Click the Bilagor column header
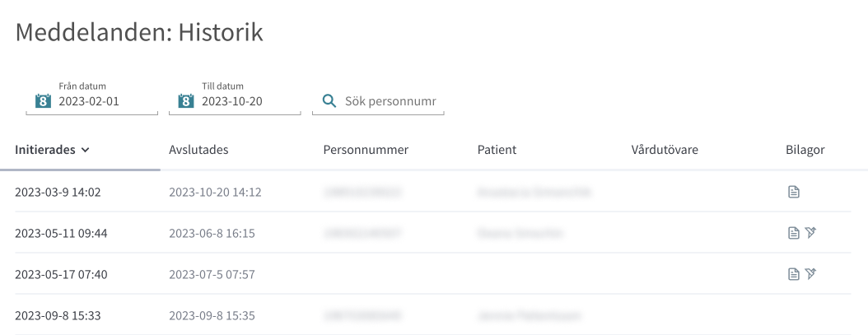The width and height of the screenshot is (868, 335). (805, 150)
